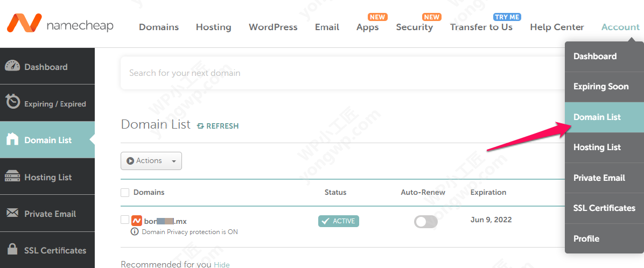Viewport: 644px width, 268px height.
Task: Click the Expiring / Expired clock icon
Action: point(12,102)
